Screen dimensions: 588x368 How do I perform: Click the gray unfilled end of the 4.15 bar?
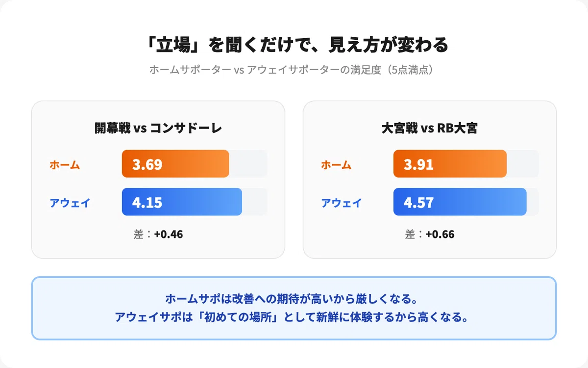(x=255, y=202)
